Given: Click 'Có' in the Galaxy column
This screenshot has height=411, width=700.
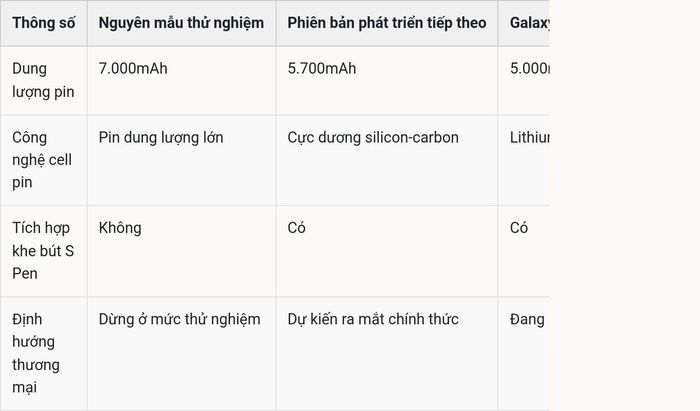Looking at the screenshot, I should pyautogui.click(x=519, y=228).
